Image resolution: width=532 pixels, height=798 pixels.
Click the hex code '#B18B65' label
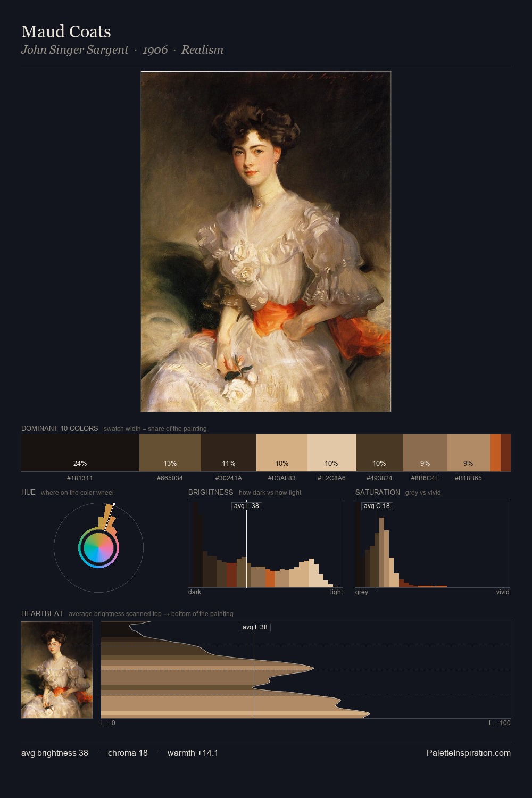(468, 478)
